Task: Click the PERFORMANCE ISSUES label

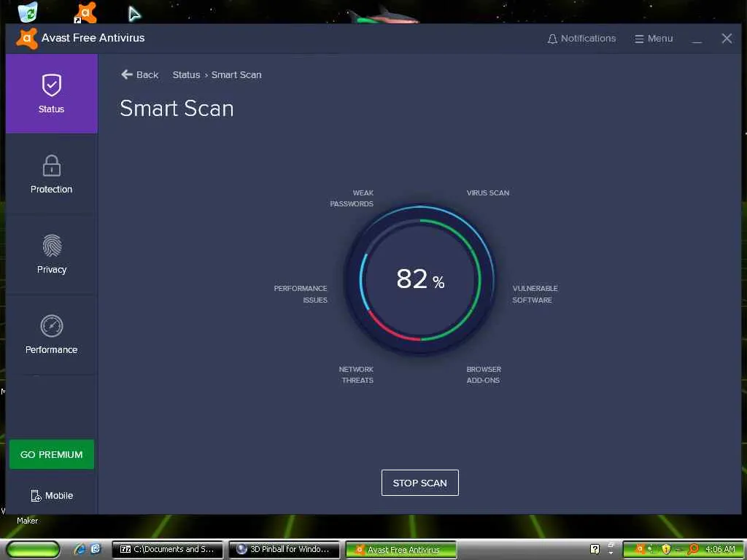Action: pyautogui.click(x=301, y=294)
